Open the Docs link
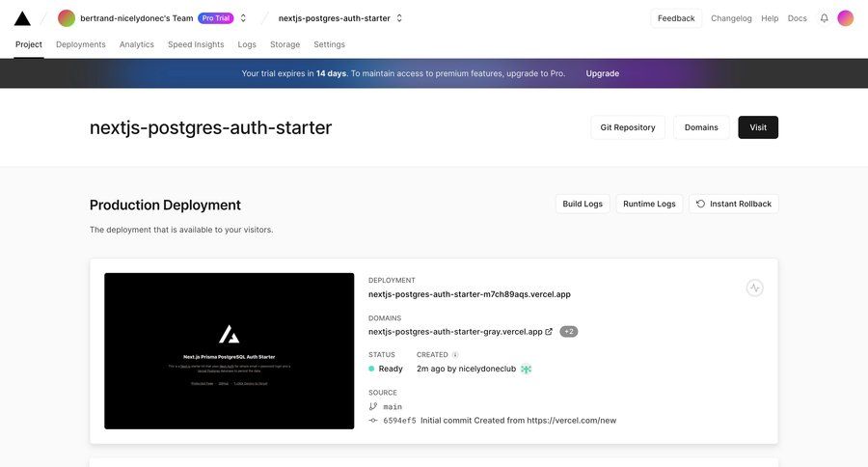The width and height of the screenshot is (868, 467). [798, 18]
